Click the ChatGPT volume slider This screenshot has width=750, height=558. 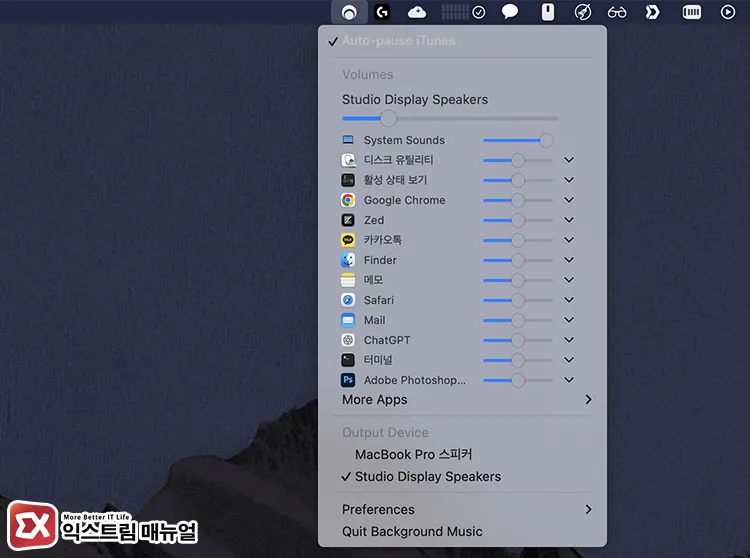coord(518,340)
